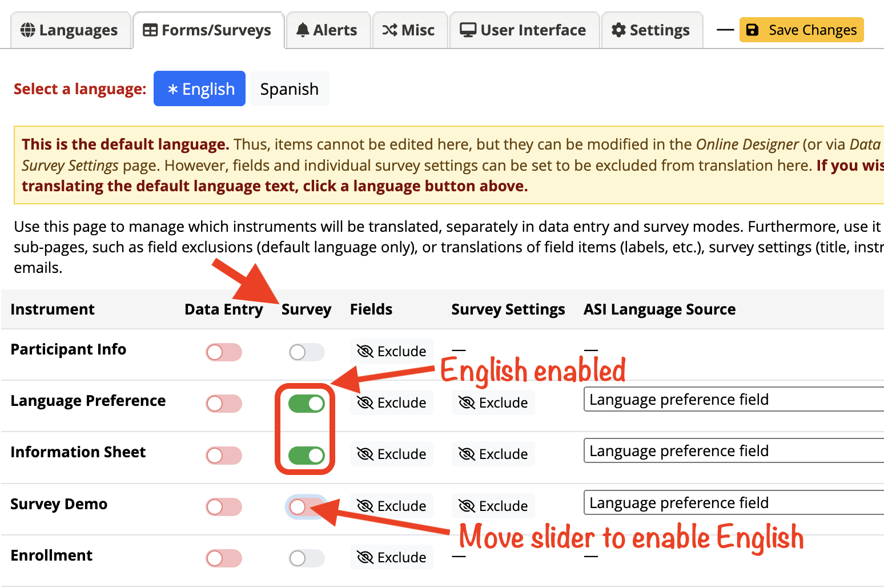Toggle Survey switch for Language Preference
This screenshot has height=588, width=884.
pyautogui.click(x=307, y=404)
